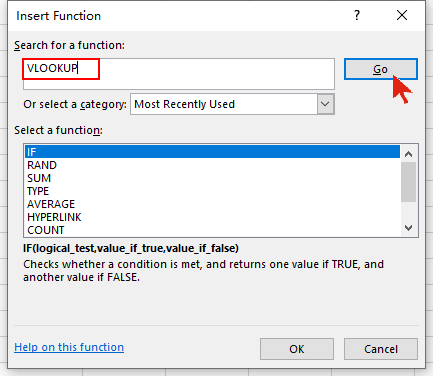Select the IF function in list
The image size is (433, 376).
(x=212, y=152)
